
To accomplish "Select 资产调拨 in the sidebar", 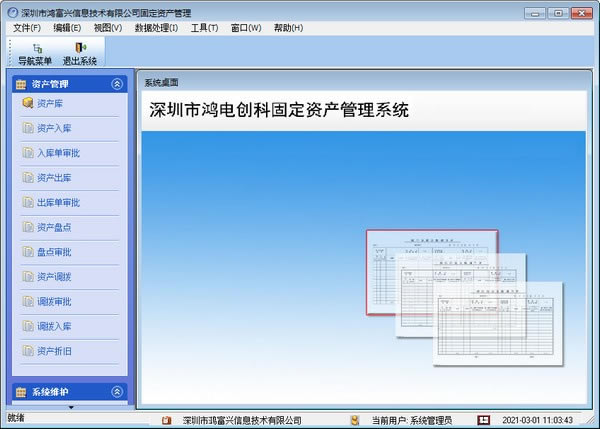I will pyautogui.click(x=53, y=276).
